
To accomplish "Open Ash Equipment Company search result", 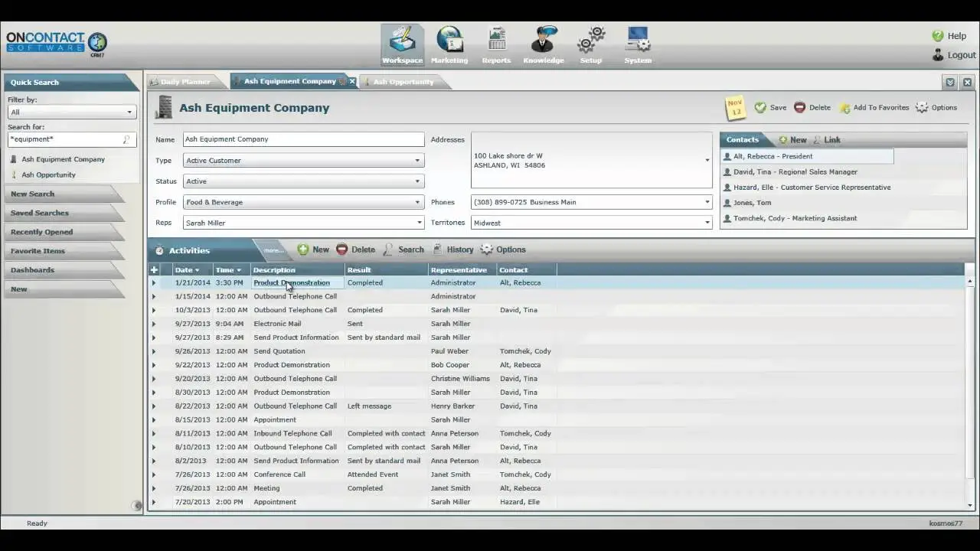I will tap(63, 159).
